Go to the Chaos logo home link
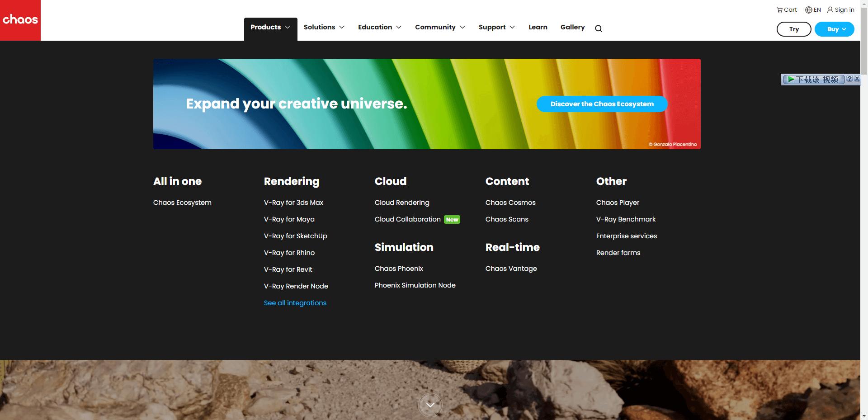Image resolution: width=868 pixels, height=420 pixels. coord(20,20)
